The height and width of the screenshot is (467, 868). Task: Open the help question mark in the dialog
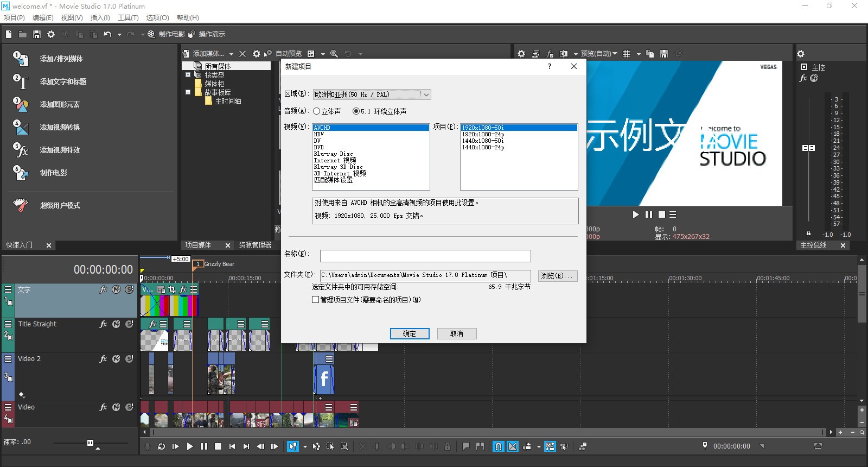click(549, 66)
